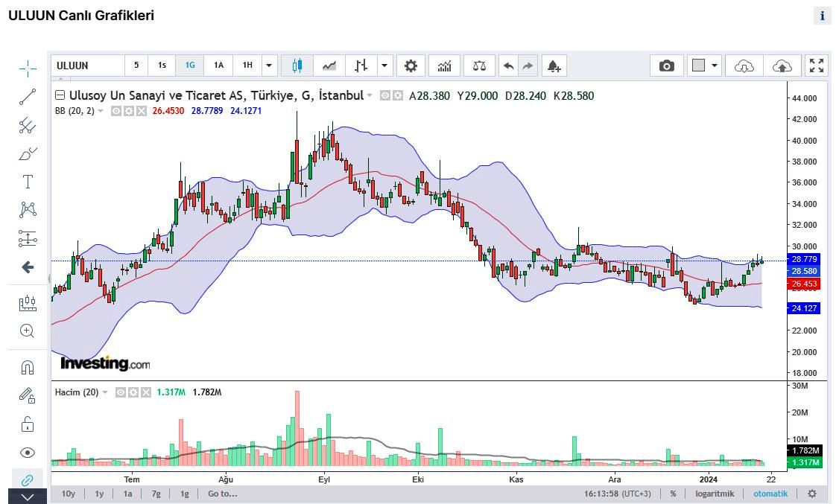Viewport: 839px width, 504px height.
Task: Set range to 1y
Action: [99, 494]
